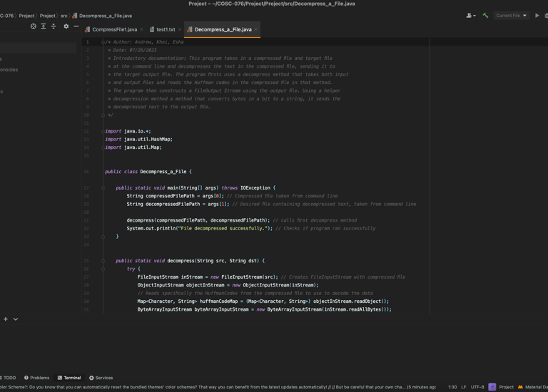548x392 pixels.
Task: Click the Collapse All icon in project panel
Action: tap(54, 26)
